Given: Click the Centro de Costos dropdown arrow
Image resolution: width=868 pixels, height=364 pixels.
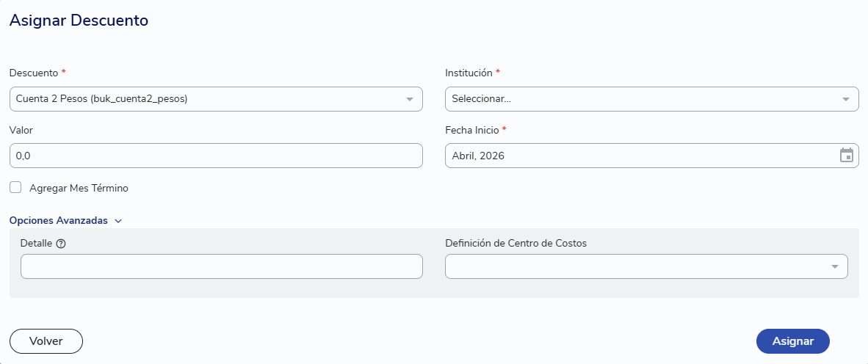Looking at the screenshot, I should pos(835,266).
